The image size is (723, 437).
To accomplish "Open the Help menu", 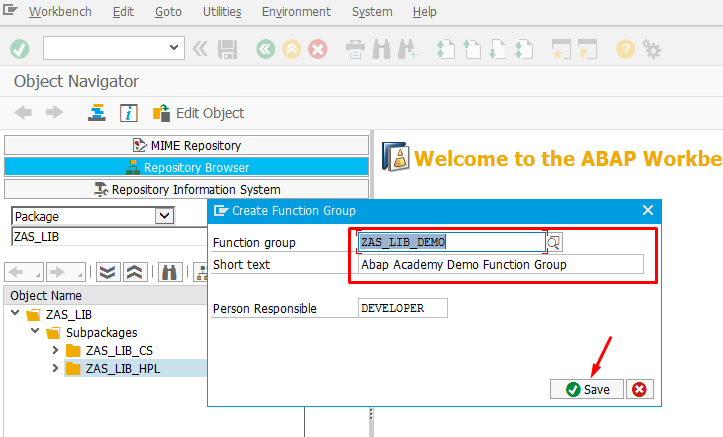I will 424,12.
